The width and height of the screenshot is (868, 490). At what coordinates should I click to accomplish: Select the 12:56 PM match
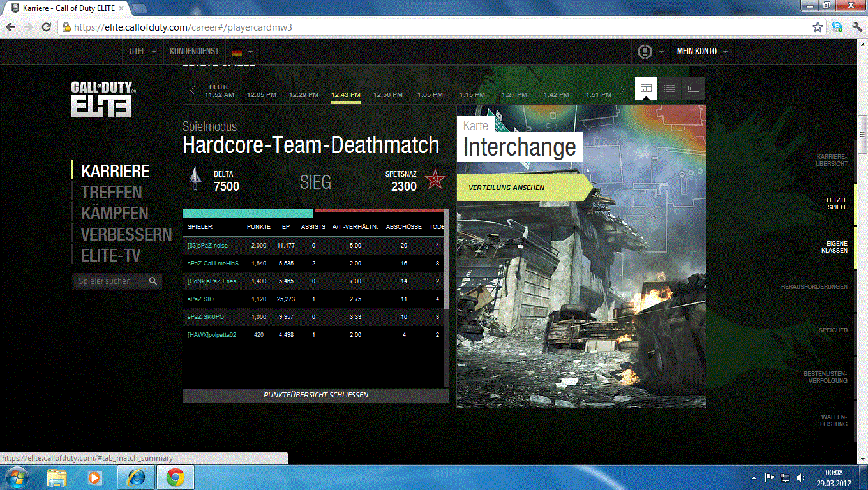click(x=387, y=94)
